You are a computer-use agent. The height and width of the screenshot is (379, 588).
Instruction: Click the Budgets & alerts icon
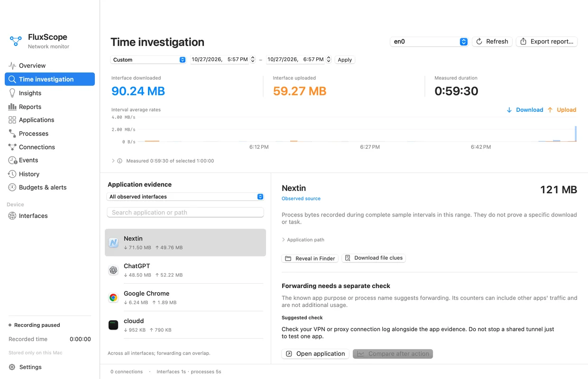[12, 187]
